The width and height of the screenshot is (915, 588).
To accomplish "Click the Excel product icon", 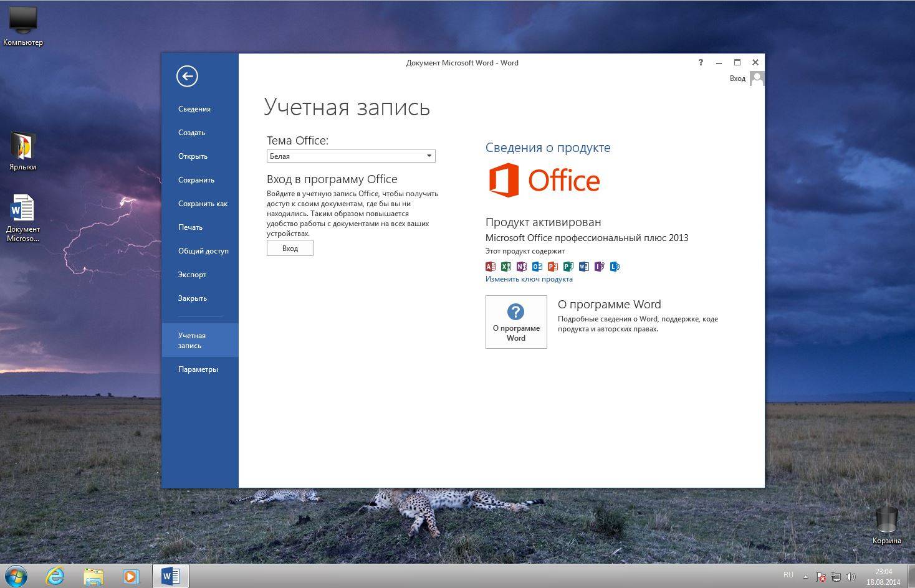I will click(x=506, y=267).
